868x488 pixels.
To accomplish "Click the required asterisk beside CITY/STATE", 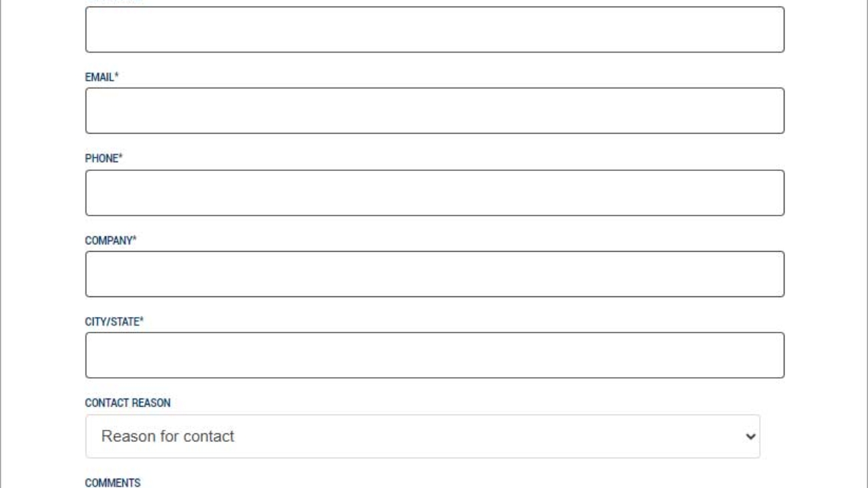I will point(142,321).
